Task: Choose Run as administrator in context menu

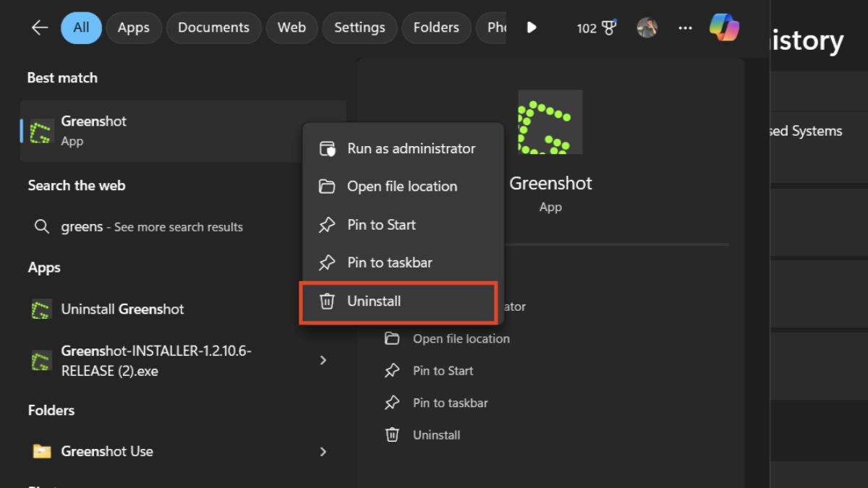Action: [403, 148]
